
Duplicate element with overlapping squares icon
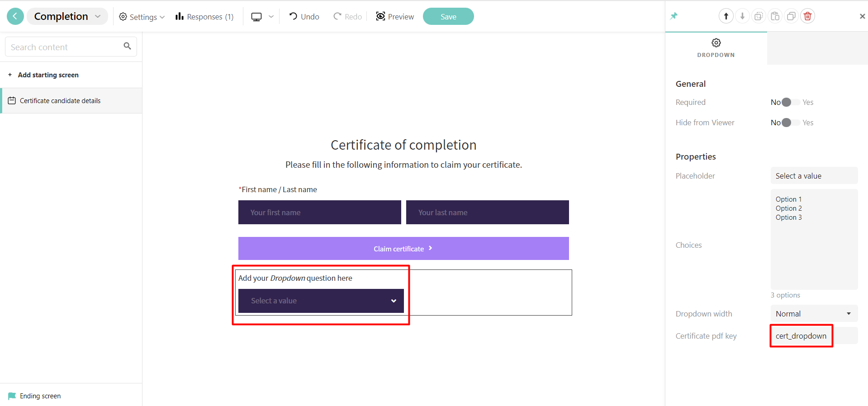coord(791,16)
